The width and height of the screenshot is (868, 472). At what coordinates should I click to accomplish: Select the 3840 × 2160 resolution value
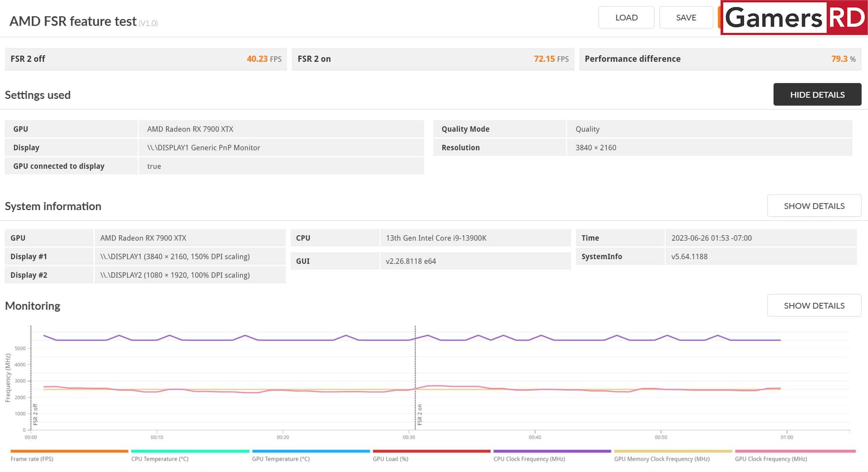(596, 148)
